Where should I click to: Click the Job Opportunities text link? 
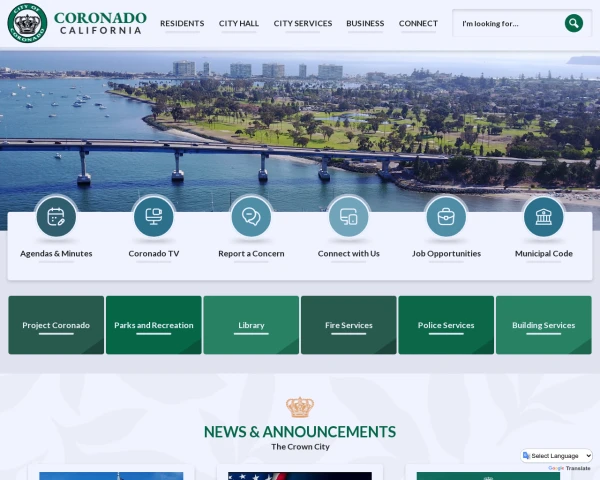coord(446,253)
